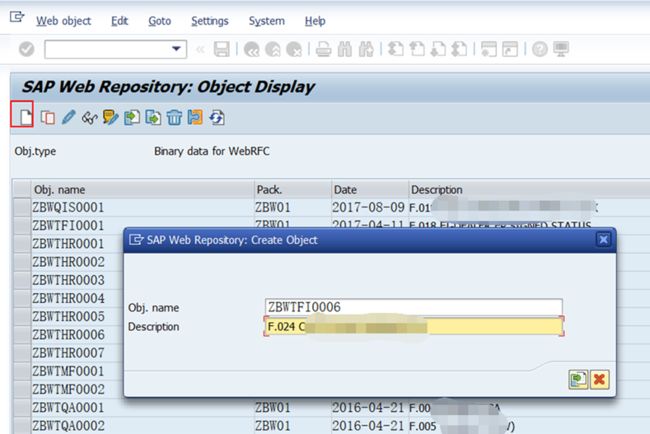The height and width of the screenshot is (434, 650).
Task: Open the Help menu
Action: pos(315,21)
